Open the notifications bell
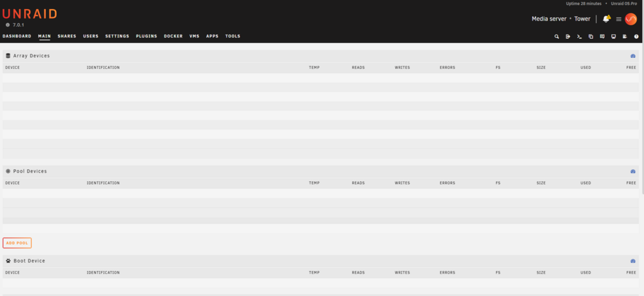 pos(606,19)
